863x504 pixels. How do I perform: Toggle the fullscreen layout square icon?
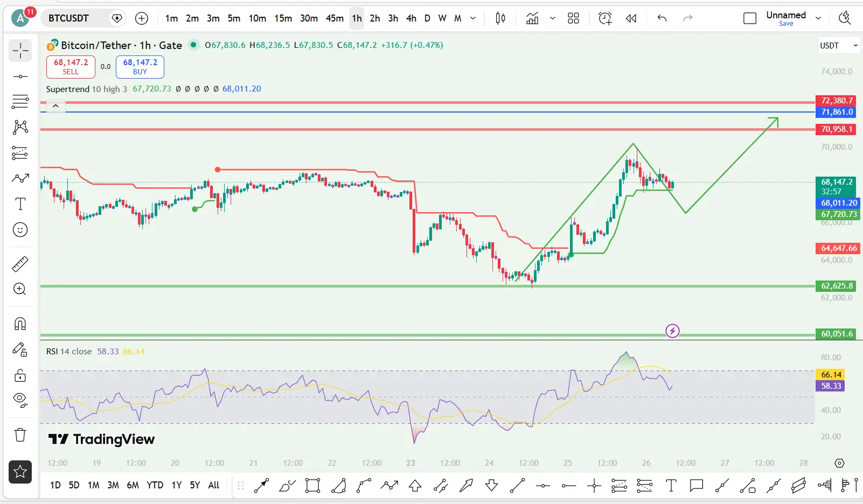(x=750, y=18)
